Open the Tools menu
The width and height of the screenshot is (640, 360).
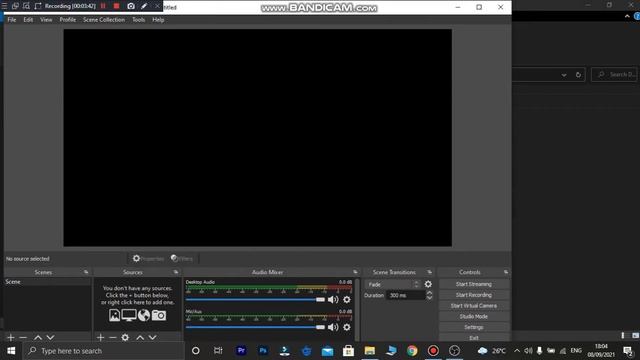(x=139, y=20)
